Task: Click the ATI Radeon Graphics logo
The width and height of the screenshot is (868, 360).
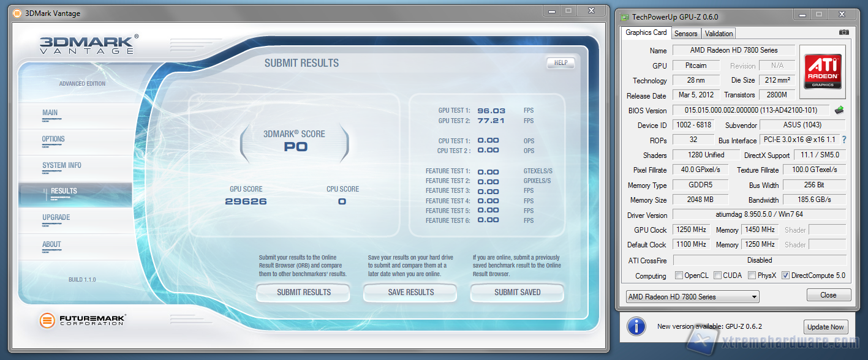Action: point(822,72)
